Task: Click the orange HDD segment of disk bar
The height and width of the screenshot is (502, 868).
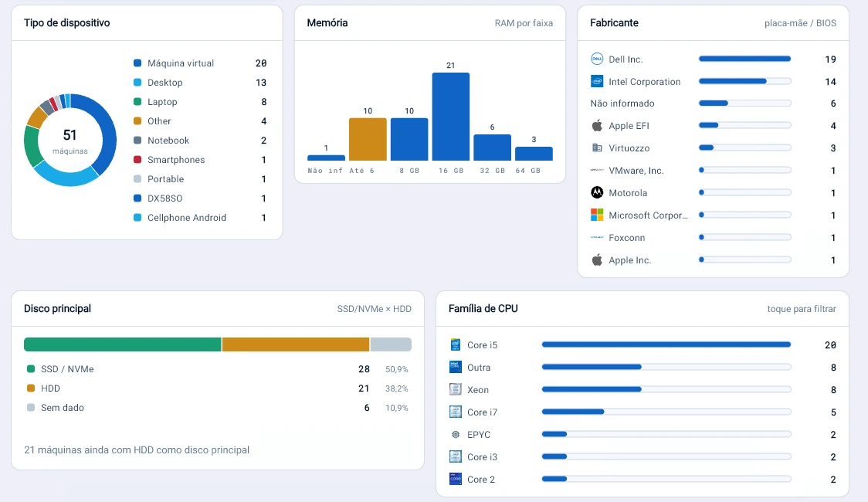Action: [x=296, y=344]
